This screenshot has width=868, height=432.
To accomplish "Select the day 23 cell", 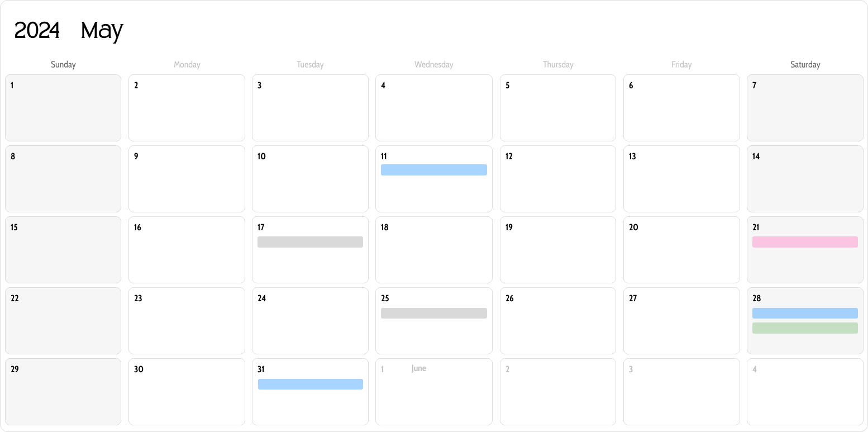I will 187,321.
